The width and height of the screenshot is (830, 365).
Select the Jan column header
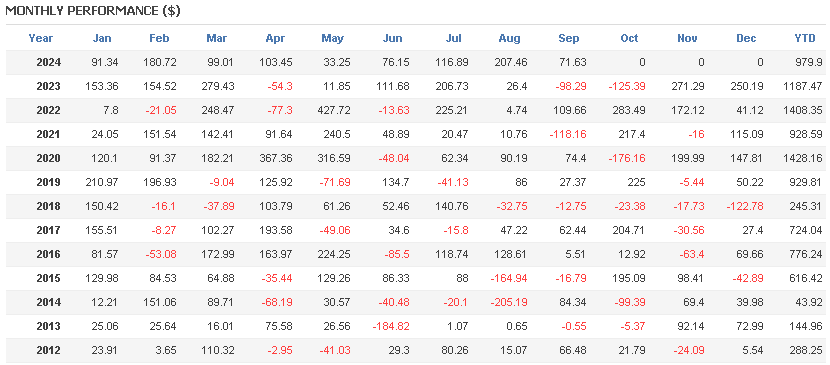point(102,38)
